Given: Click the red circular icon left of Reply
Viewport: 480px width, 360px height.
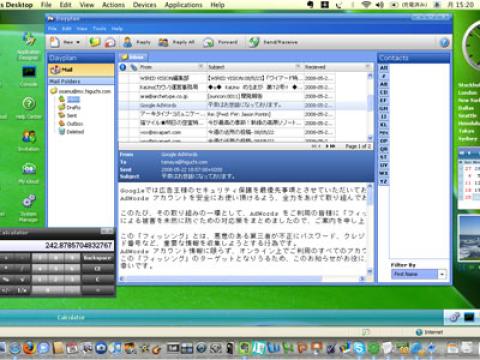Looking at the screenshot, I should [110, 42].
